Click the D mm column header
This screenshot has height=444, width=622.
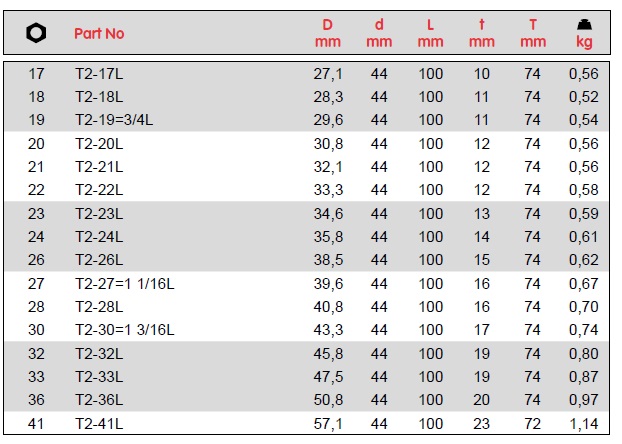point(328,33)
